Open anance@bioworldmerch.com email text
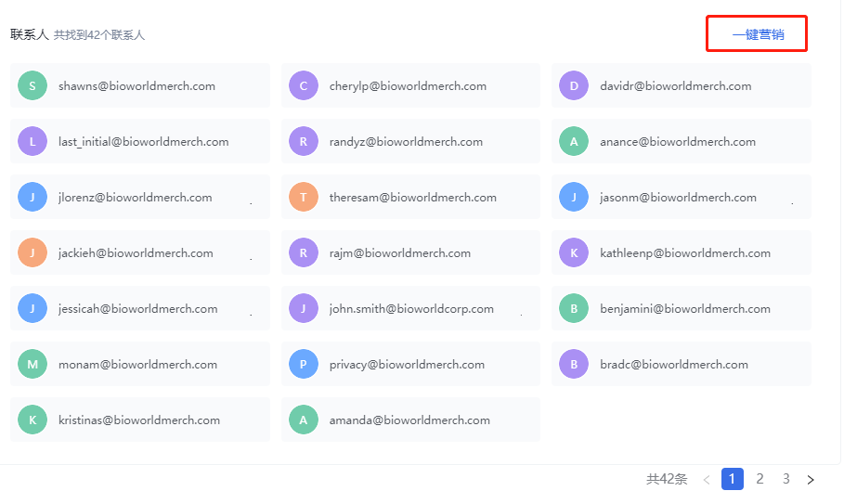Image resolution: width=857 pixels, height=504 pixels. coord(678,142)
